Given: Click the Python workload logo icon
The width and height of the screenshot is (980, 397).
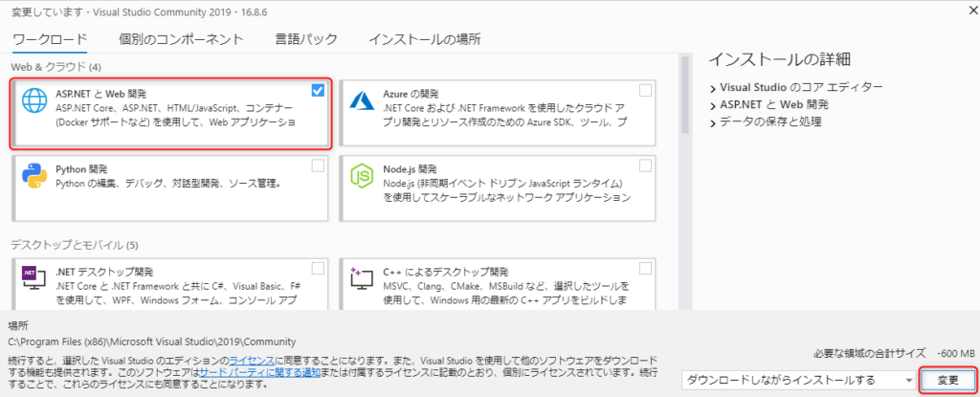Looking at the screenshot, I should (x=35, y=176).
